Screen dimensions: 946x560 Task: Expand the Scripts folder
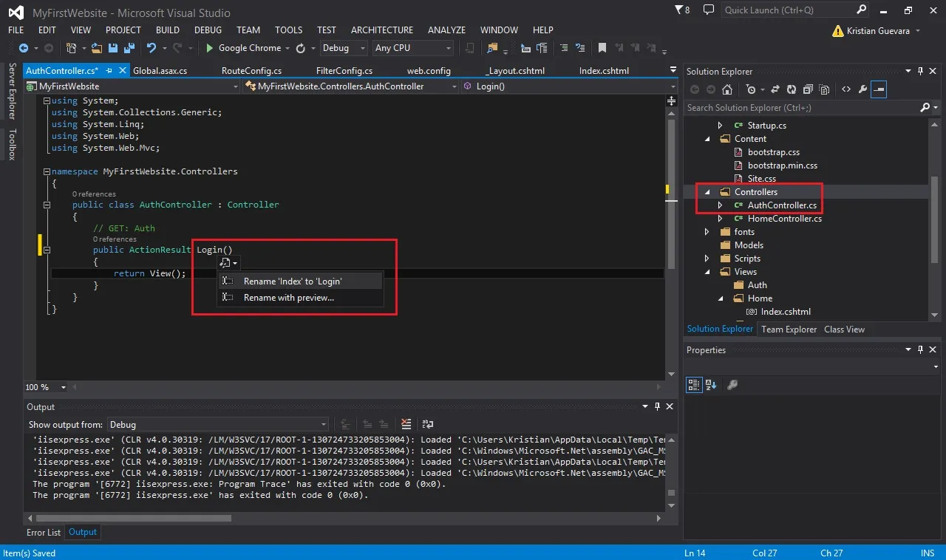pos(707,259)
